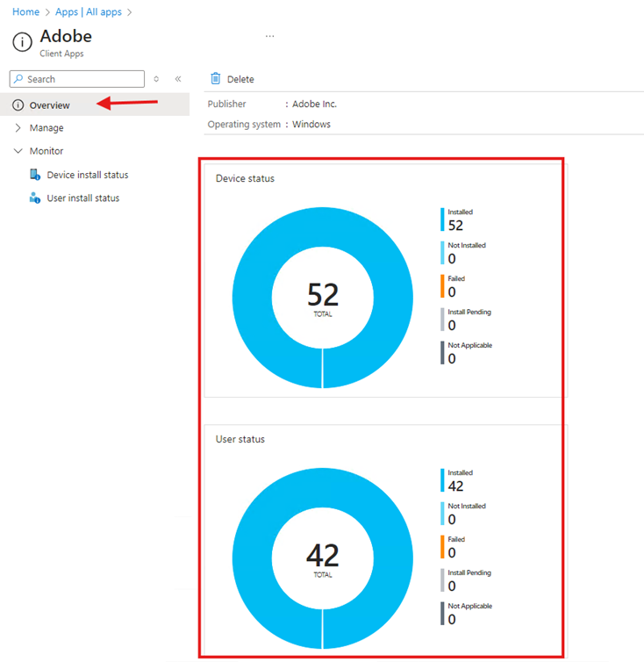This screenshot has height=662, width=644.
Task: Select the Overview menu item
Action: tap(95, 104)
